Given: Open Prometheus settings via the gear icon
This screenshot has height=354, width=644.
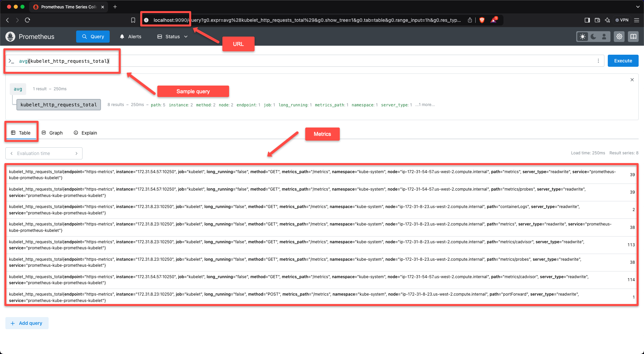Looking at the screenshot, I should tap(619, 37).
